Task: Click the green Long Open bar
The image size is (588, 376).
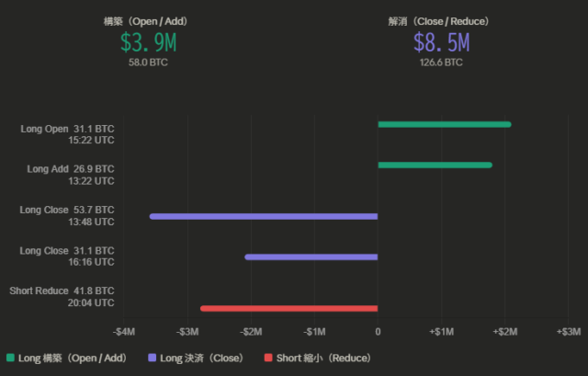Action: (444, 124)
